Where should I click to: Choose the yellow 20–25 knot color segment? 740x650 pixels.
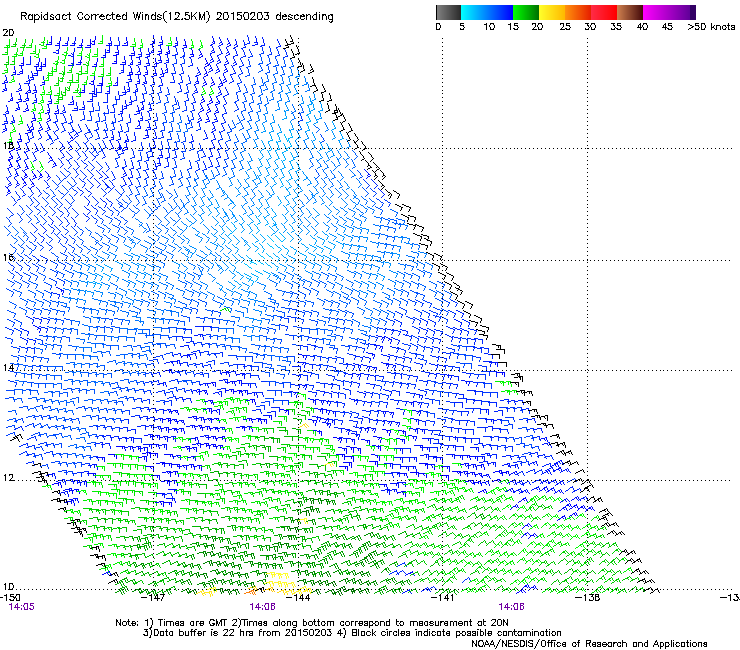(x=552, y=12)
